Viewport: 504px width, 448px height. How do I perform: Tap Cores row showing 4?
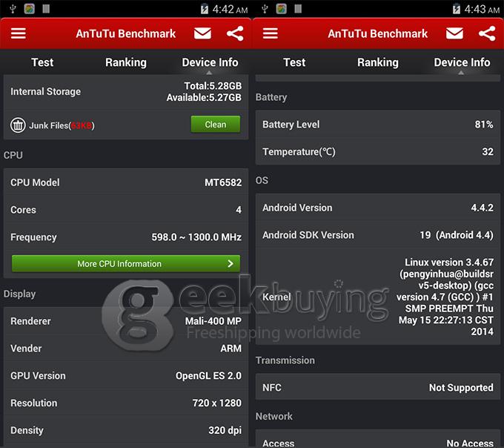[x=126, y=210]
